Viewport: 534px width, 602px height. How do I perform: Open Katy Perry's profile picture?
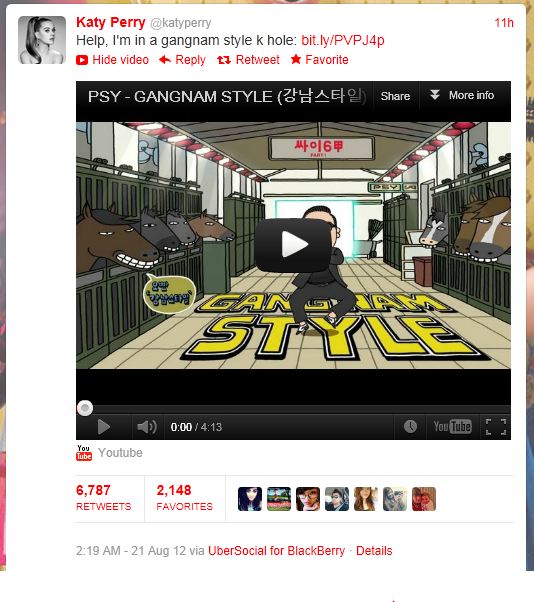click(42, 40)
